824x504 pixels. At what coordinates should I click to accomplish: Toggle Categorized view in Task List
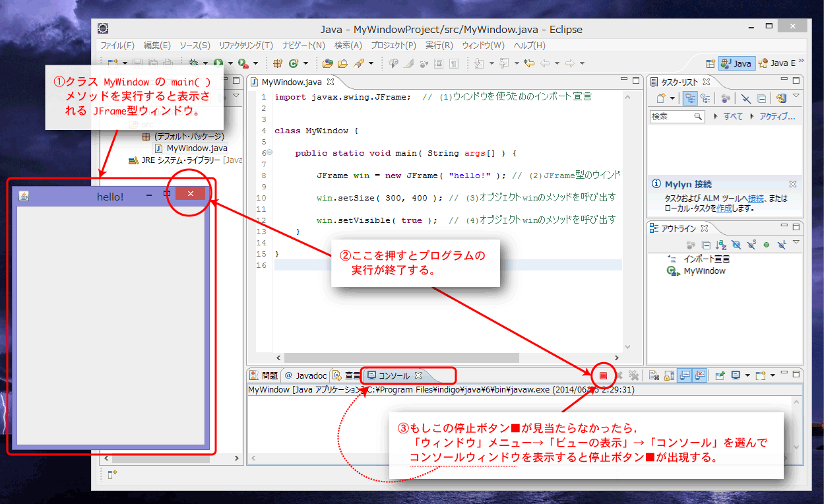click(691, 98)
